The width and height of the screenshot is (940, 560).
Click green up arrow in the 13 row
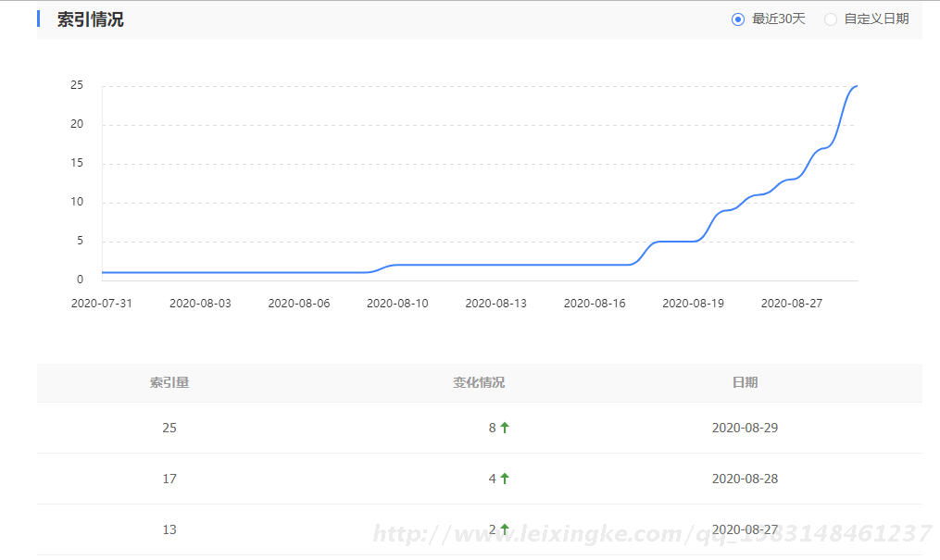(505, 529)
